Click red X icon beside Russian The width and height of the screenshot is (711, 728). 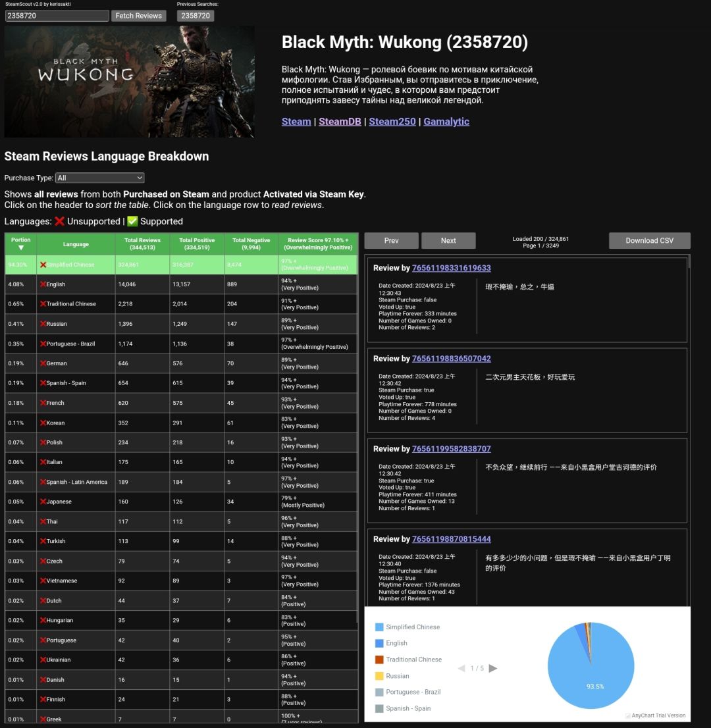point(43,324)
